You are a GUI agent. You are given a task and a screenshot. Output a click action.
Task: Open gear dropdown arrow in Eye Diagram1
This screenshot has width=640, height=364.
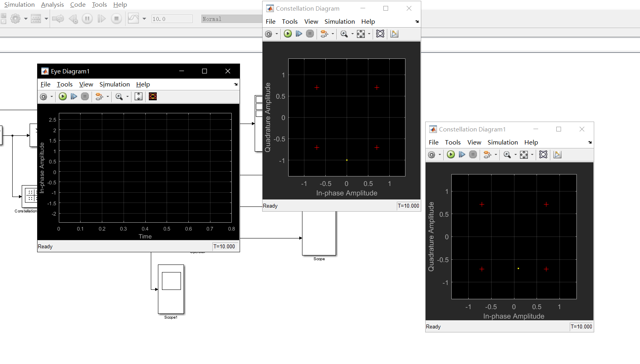52,97
